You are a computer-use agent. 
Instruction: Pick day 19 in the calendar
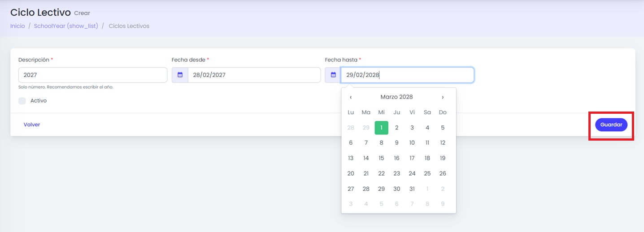click(x=443, y=158)
